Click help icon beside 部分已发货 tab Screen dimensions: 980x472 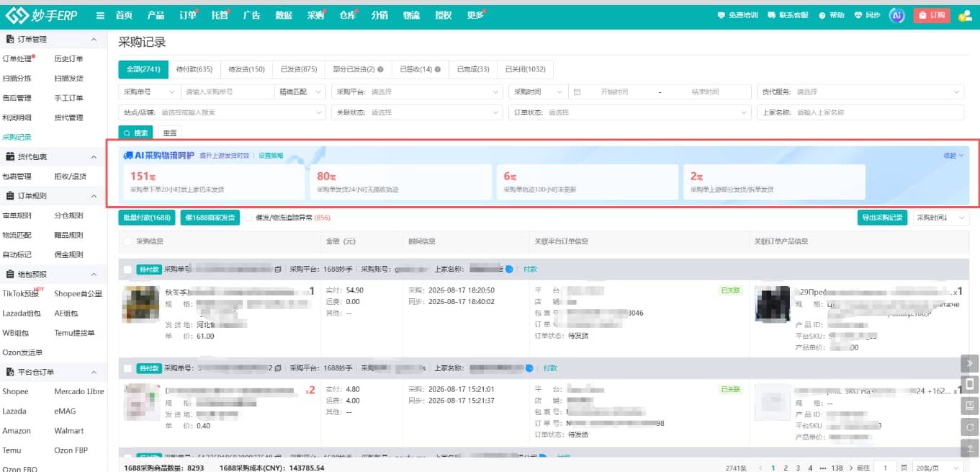[380, 70]
